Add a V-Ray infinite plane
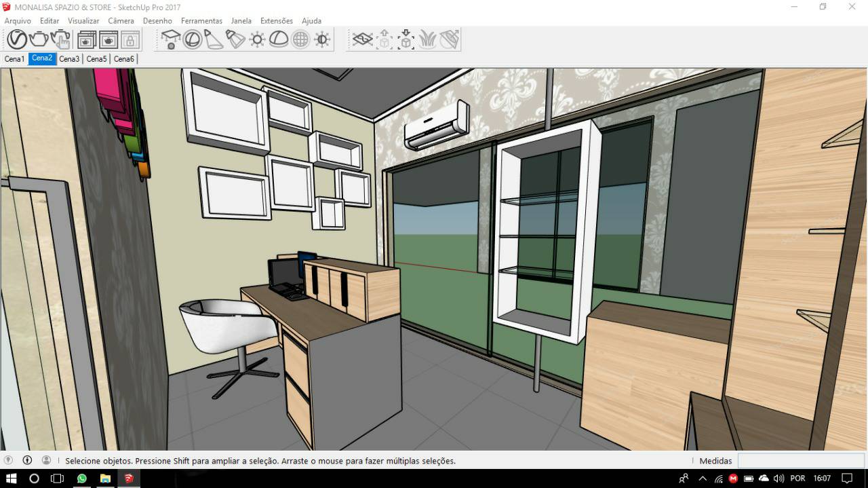This screenshot has width=868, height=488. (363, 39)
